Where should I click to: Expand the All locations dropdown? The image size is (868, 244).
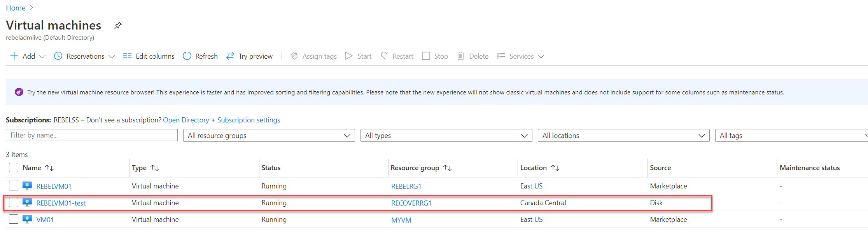point(623,136)
